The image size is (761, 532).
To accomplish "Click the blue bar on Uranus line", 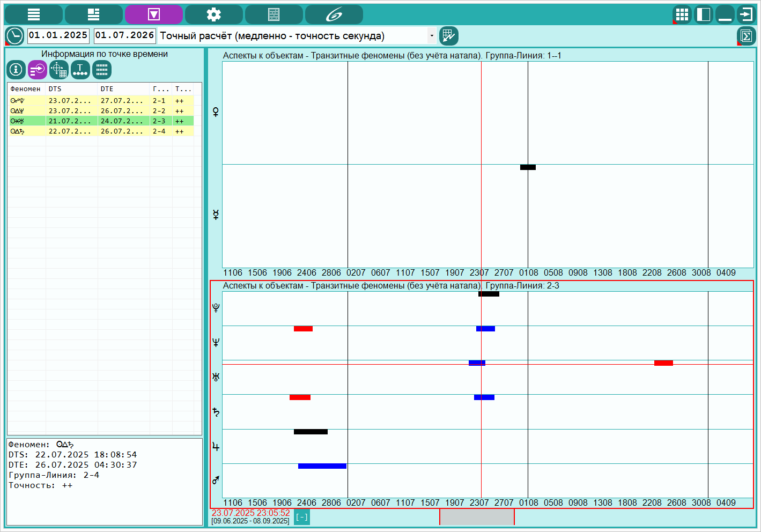I will (x=477, y=363).
